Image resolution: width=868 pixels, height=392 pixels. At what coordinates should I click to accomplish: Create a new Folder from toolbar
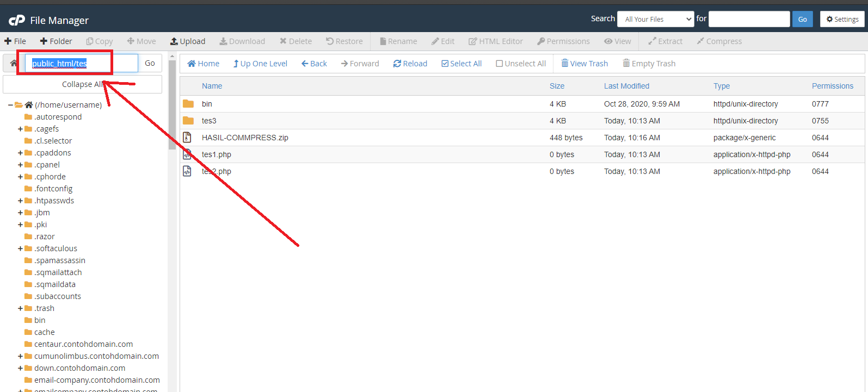56,41
